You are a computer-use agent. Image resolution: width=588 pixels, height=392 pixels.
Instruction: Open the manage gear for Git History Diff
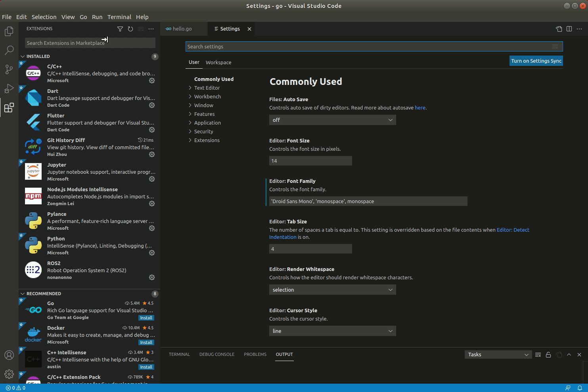pos(152,154)
